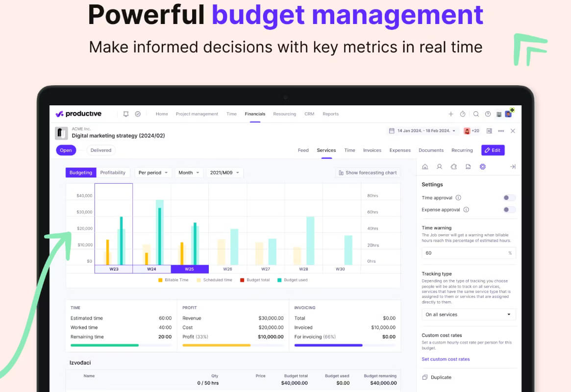571x392 pixels.
Task: Click the checkmark tasks icon in header
Action: click(138, 114)
